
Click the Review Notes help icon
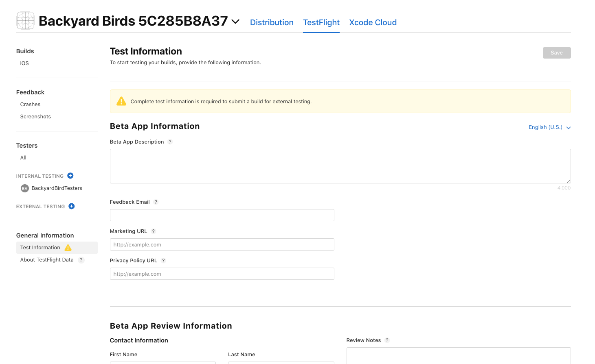387,340
